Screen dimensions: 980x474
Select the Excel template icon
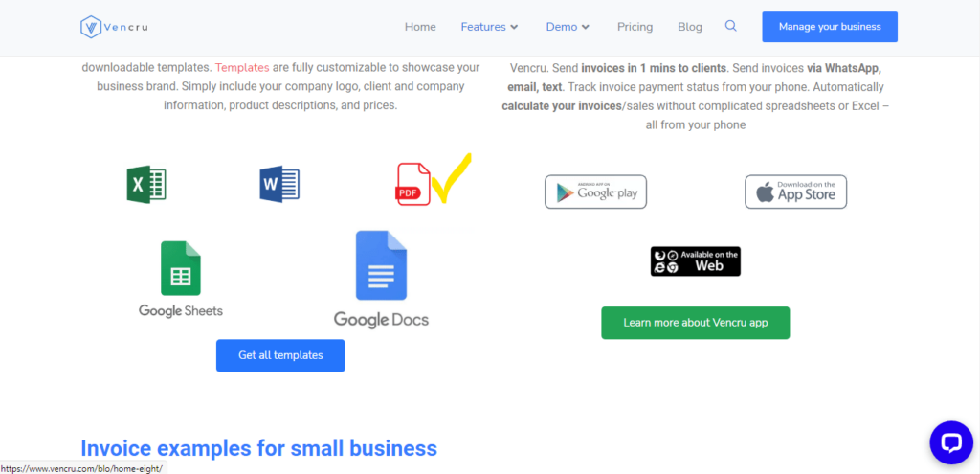click(146, 185)
